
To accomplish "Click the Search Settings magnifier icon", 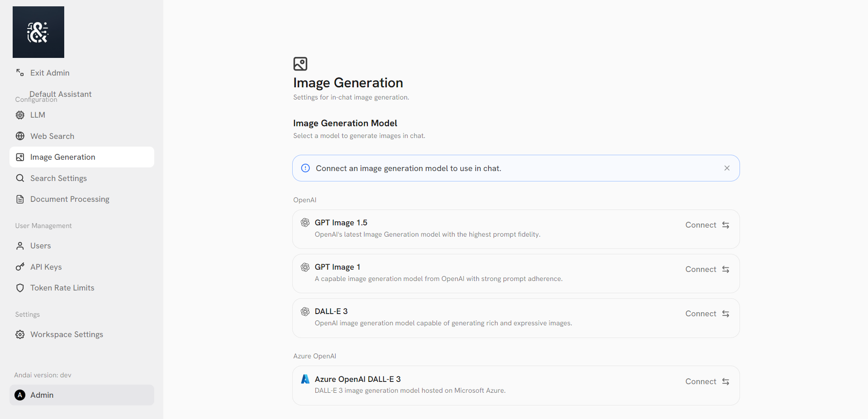I will click(x=20, y=178).
